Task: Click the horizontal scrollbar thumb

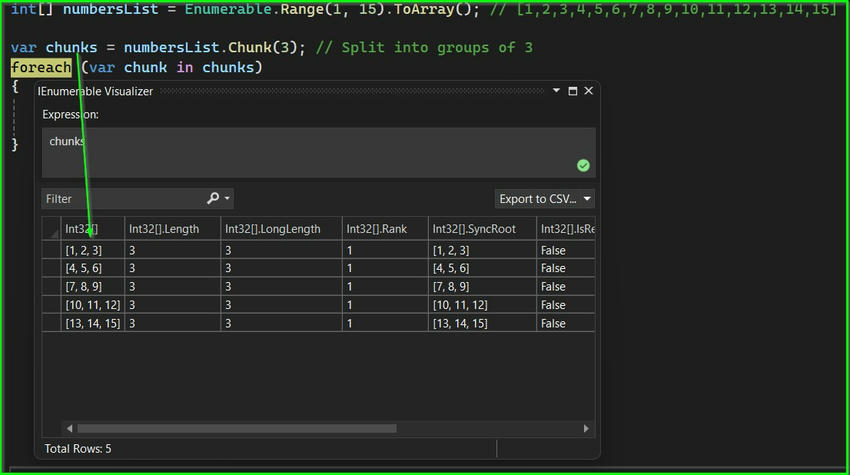Action: click(236, 428)
